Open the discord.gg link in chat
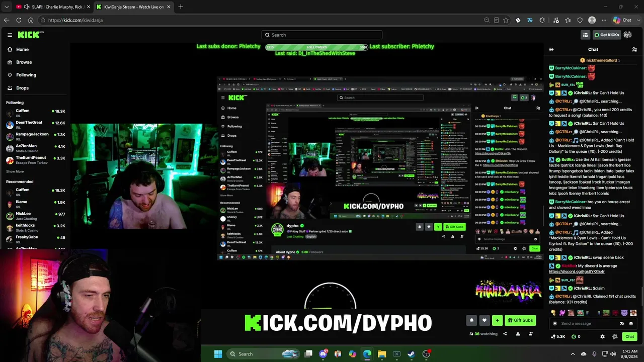The width and height of the screenshot is (644, 362). coord(577,271)
